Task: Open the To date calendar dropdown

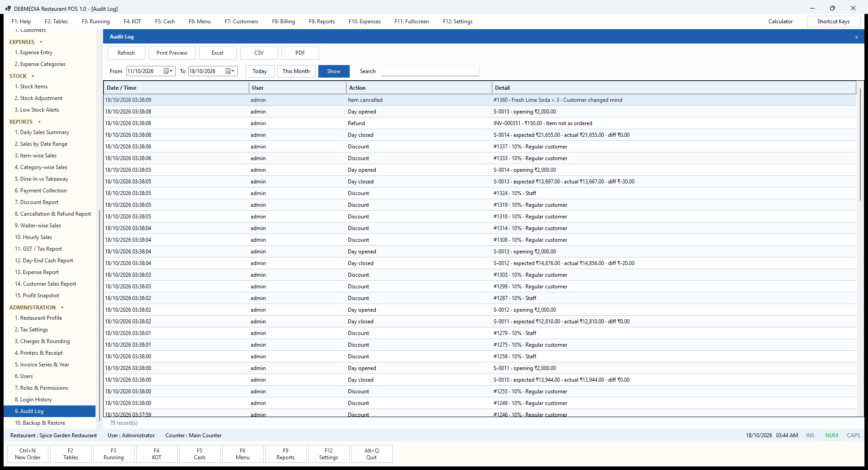Action: [x=230, y=71]
